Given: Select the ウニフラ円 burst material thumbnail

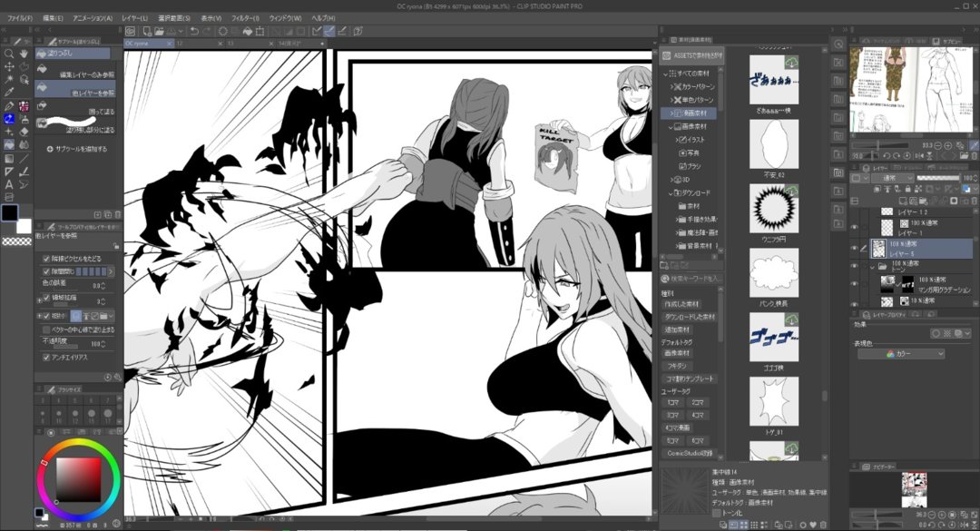Looking at the screenshot, I should click(774, 209).
